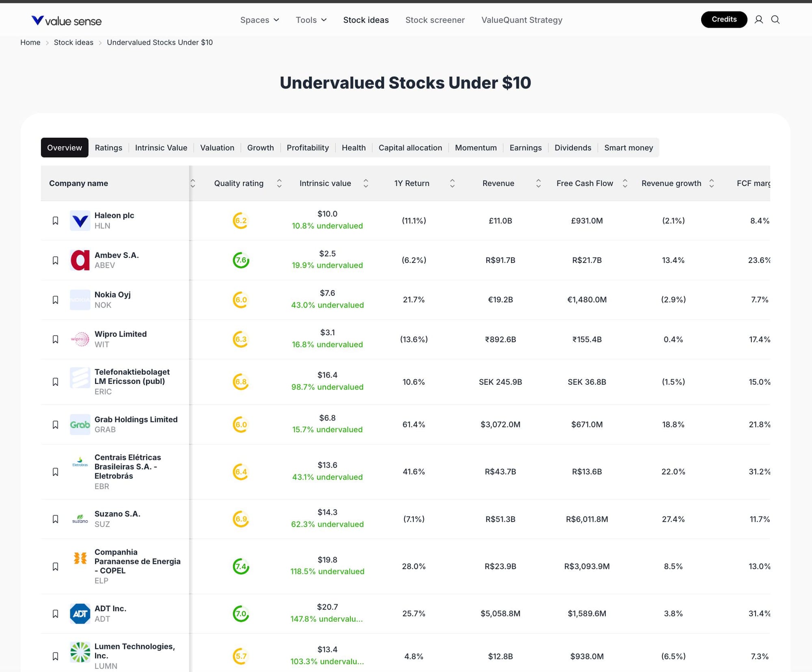
Task: Click Ambev quality rating 7.6 badge
Action: (241, 260)
